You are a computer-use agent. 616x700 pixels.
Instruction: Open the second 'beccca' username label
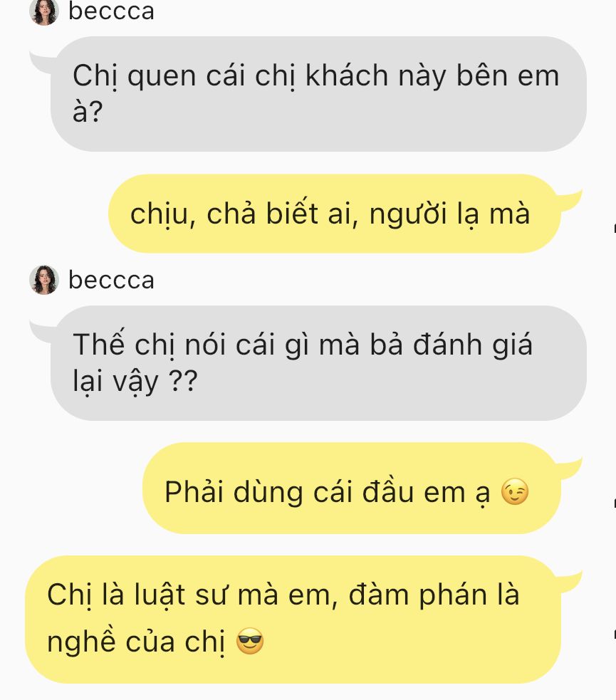pos(111,280)
